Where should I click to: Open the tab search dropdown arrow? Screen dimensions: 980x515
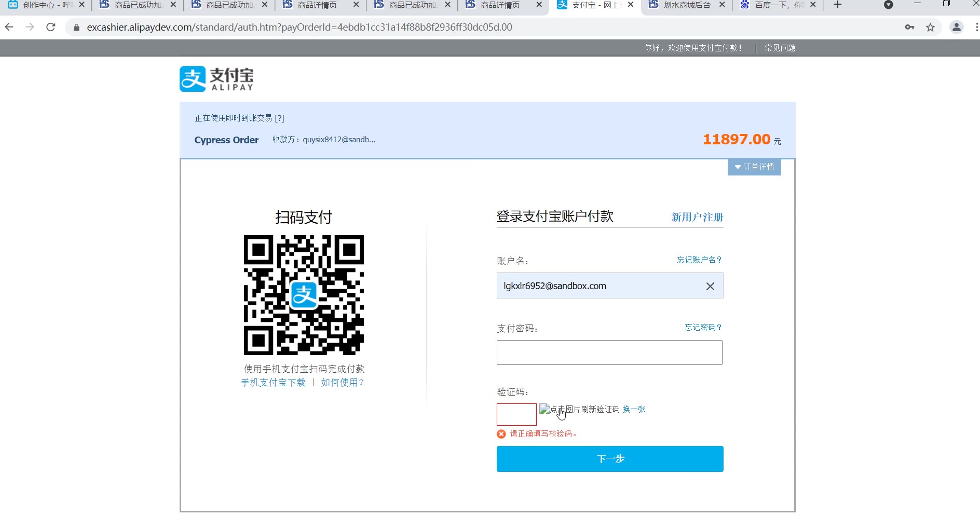pyautogui.click(x=888, y=5)
